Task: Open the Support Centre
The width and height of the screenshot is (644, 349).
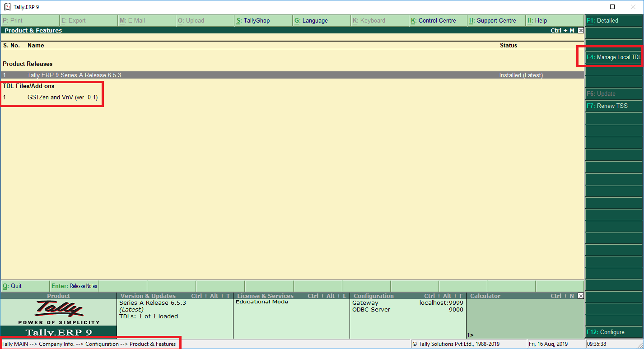Action: point(496,20)
